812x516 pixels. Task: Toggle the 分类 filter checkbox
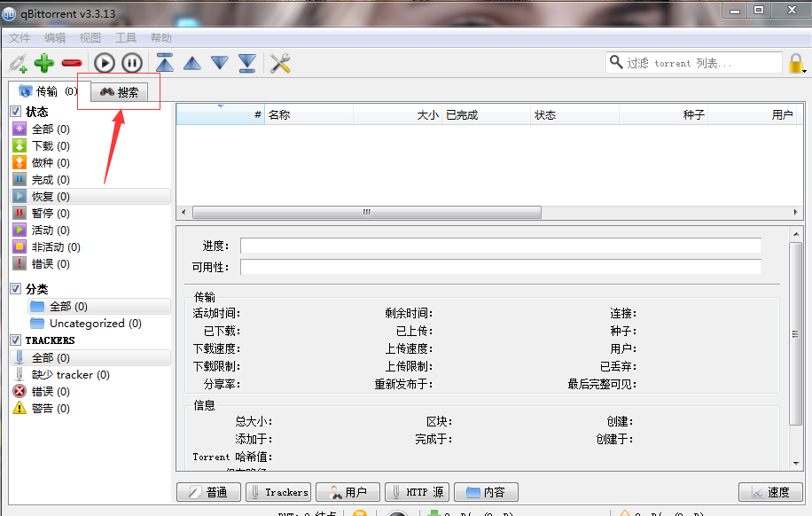16,288
